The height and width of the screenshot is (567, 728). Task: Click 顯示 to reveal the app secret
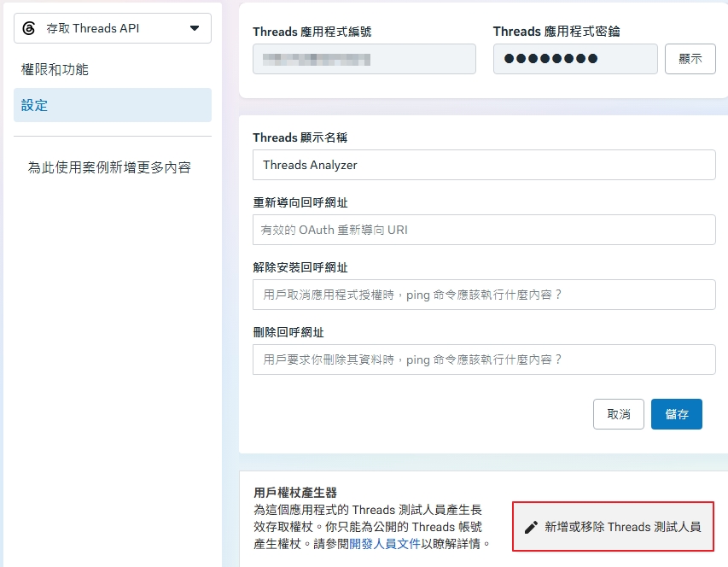click(x=690, y=59)
